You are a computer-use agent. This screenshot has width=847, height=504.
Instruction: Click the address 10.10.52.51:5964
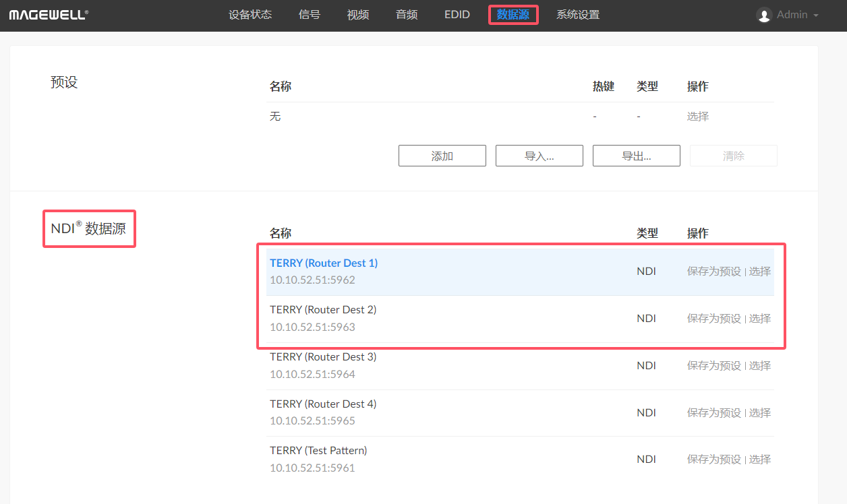(312, 375)
